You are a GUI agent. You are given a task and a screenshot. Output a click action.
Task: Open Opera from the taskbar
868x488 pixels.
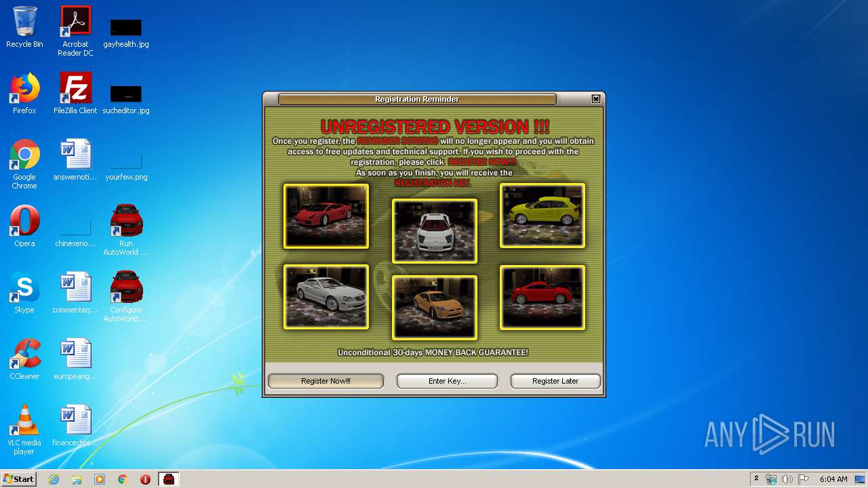tap(145, 479)
